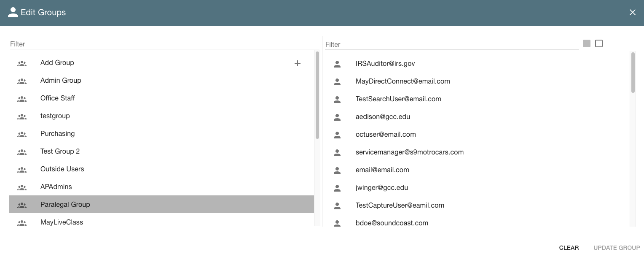Click the group list scrollbar thumb
Screen dimensions: 644x257
point(317,95)
